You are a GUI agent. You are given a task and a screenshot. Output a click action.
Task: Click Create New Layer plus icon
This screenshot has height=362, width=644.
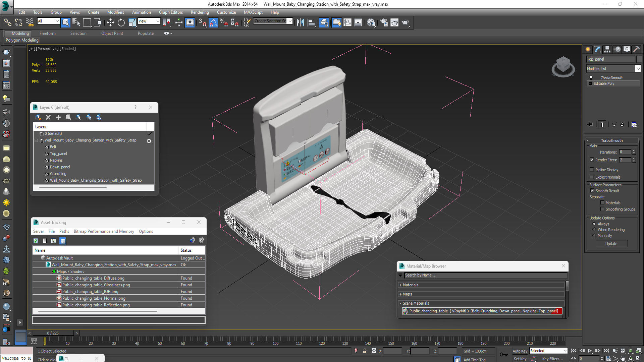[58, 117]
